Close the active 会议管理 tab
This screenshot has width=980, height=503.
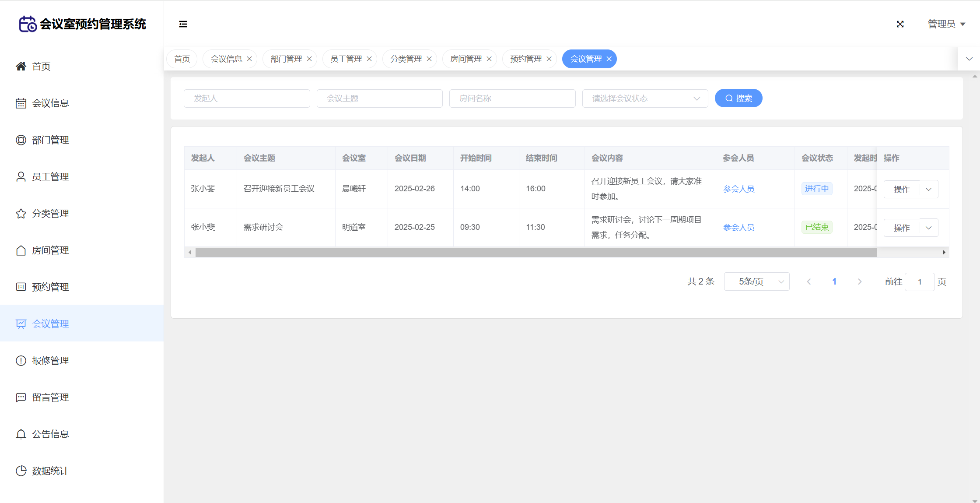tap(609, 59)
